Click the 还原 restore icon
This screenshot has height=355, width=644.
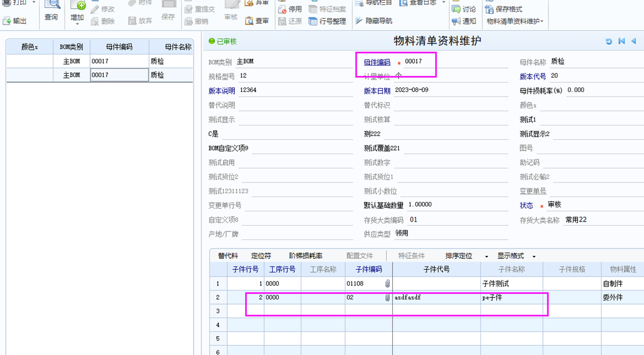tap(282, 21)
